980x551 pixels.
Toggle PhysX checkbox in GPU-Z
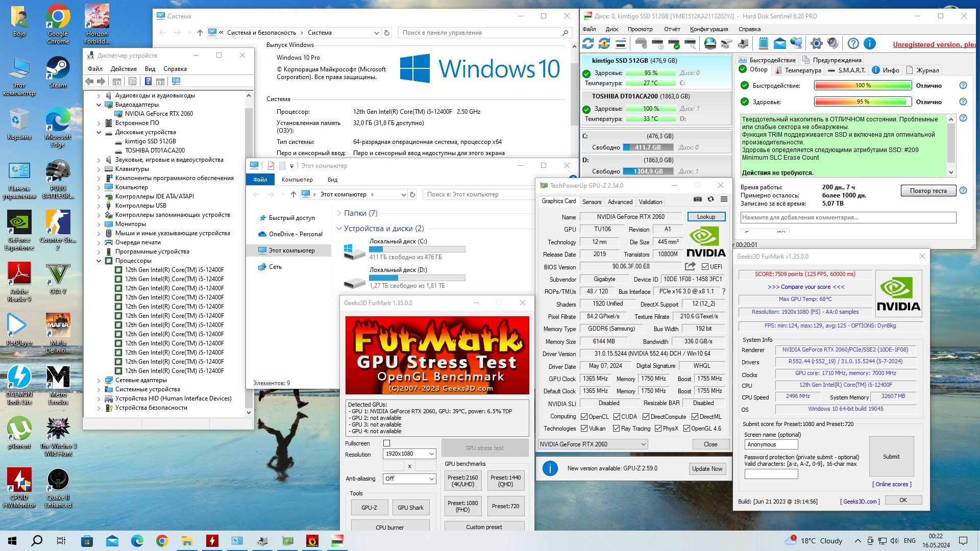(658, 428)
